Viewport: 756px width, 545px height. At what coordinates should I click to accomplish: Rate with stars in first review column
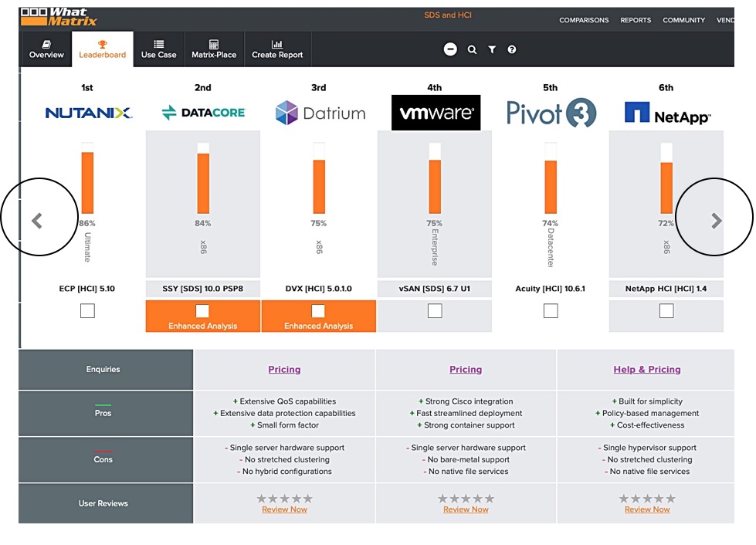284,498
